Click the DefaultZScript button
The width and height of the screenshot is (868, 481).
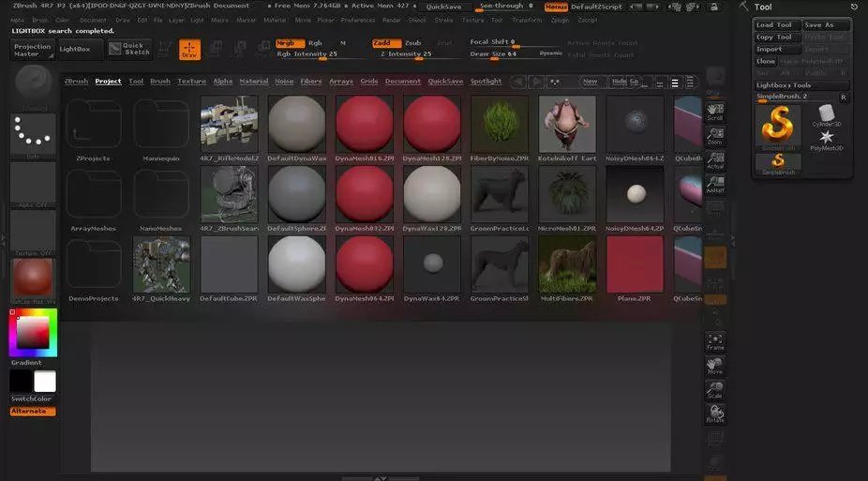point(597,7)
